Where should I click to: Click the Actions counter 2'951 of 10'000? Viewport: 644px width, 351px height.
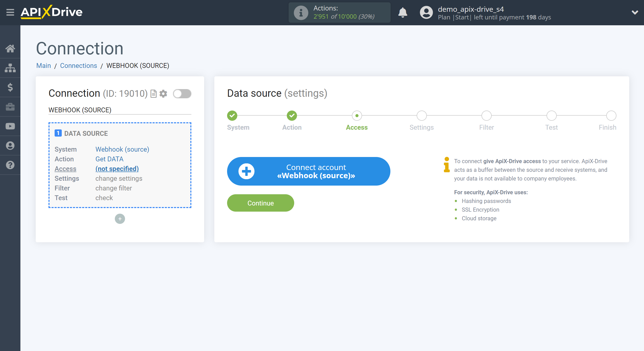click(344, 17)
